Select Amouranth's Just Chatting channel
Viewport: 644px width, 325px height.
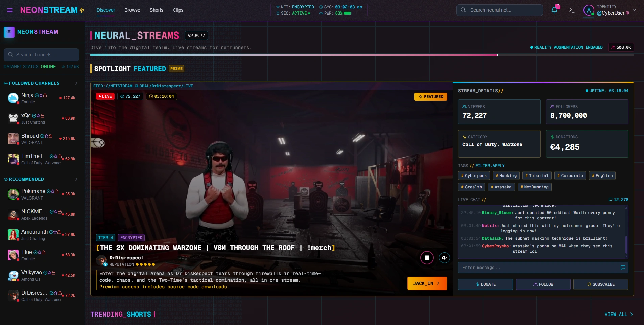click(42, 235)
